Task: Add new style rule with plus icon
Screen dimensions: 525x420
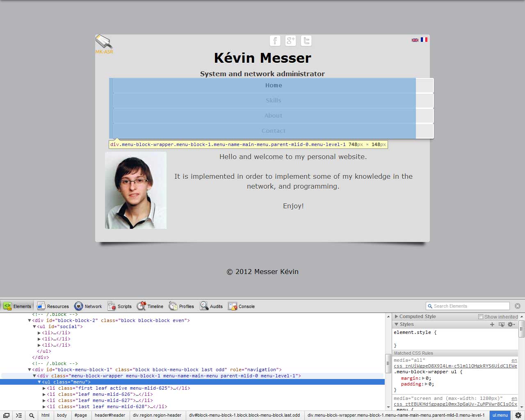Action: (492, 324)
